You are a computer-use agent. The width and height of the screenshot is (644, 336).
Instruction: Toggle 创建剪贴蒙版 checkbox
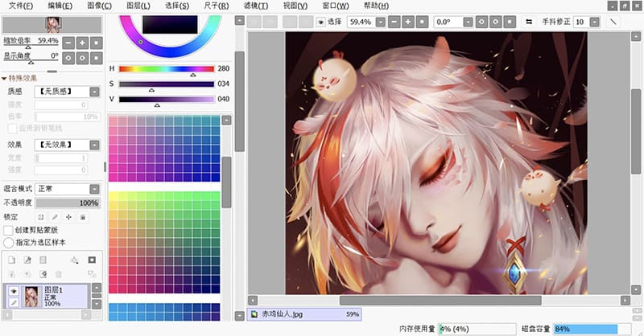[x=8, y=230]
